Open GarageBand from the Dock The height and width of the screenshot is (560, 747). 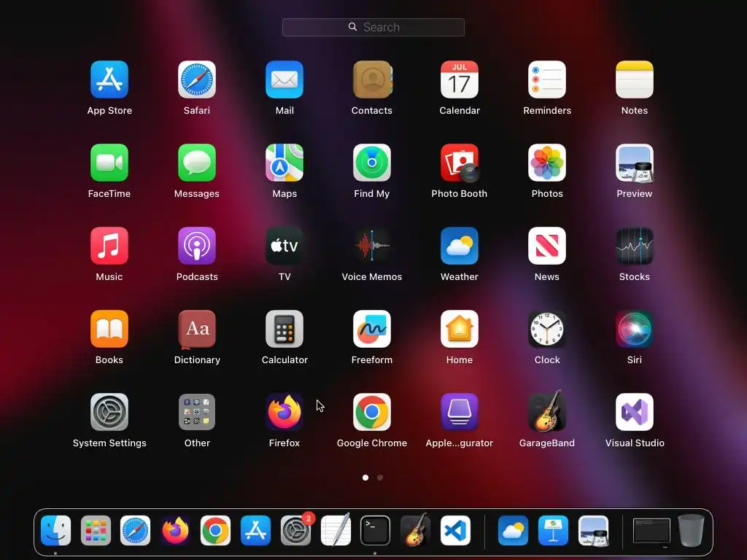[415, 529]
